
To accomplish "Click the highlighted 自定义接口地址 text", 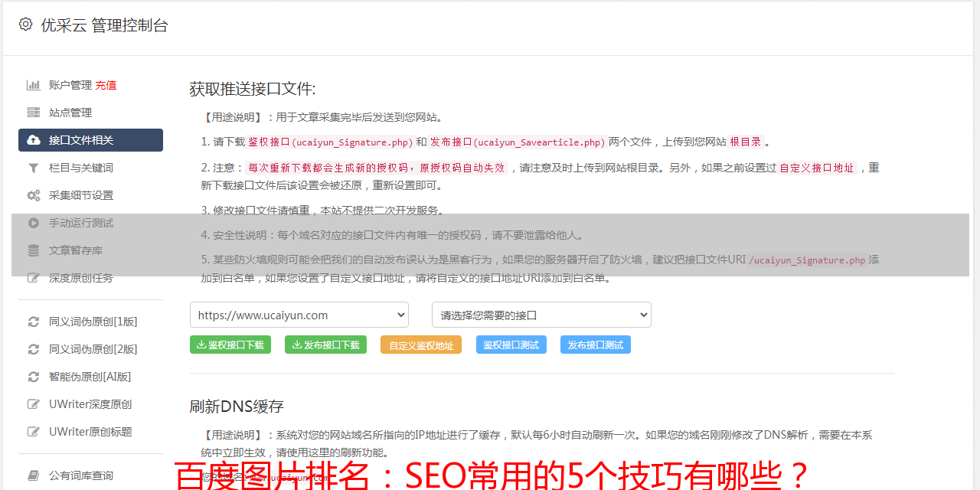I will (x=816, y=168).
